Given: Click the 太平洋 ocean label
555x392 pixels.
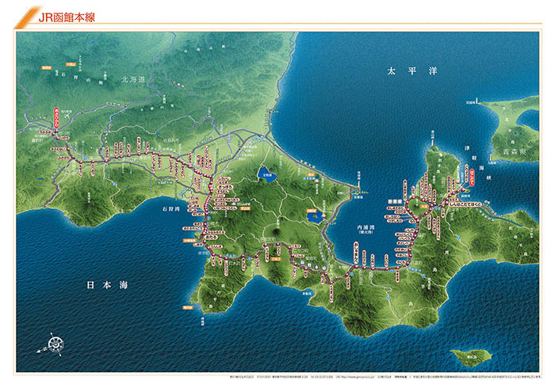Looking at the screenshot, I should point(412,71).
